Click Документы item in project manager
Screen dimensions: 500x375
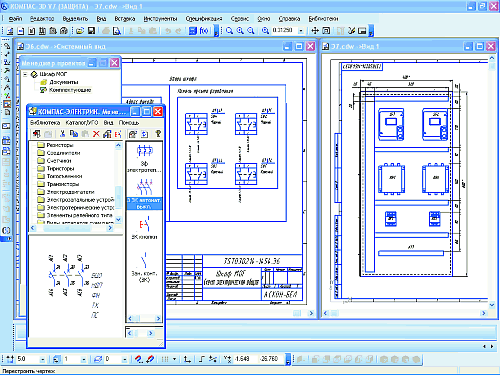pyautogui.click(x=63, y=82)
